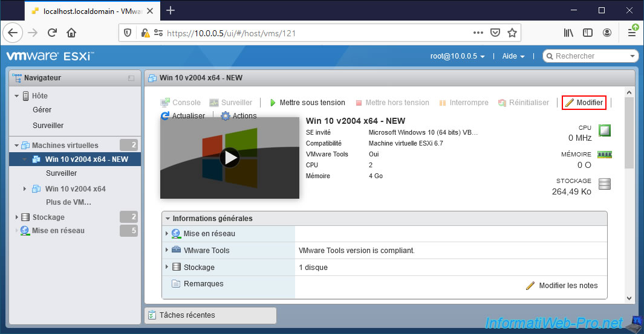
Task: Open the Aide help dropdown
Action: (513, 56)
